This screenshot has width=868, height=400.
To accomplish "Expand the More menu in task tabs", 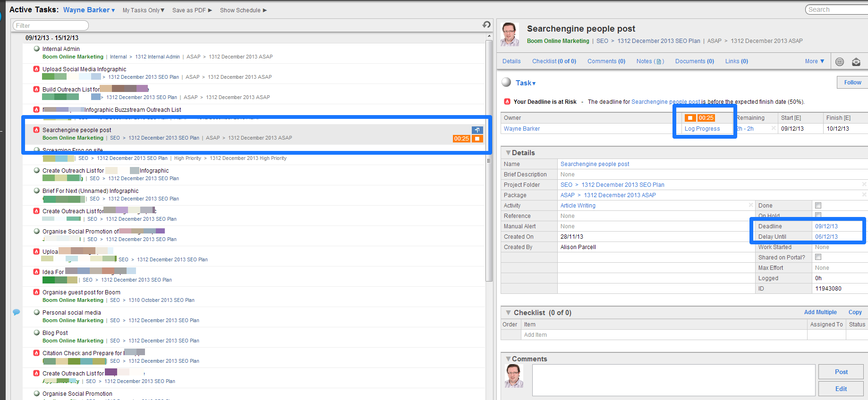I will pyautogui.click(x=814, y=61).
